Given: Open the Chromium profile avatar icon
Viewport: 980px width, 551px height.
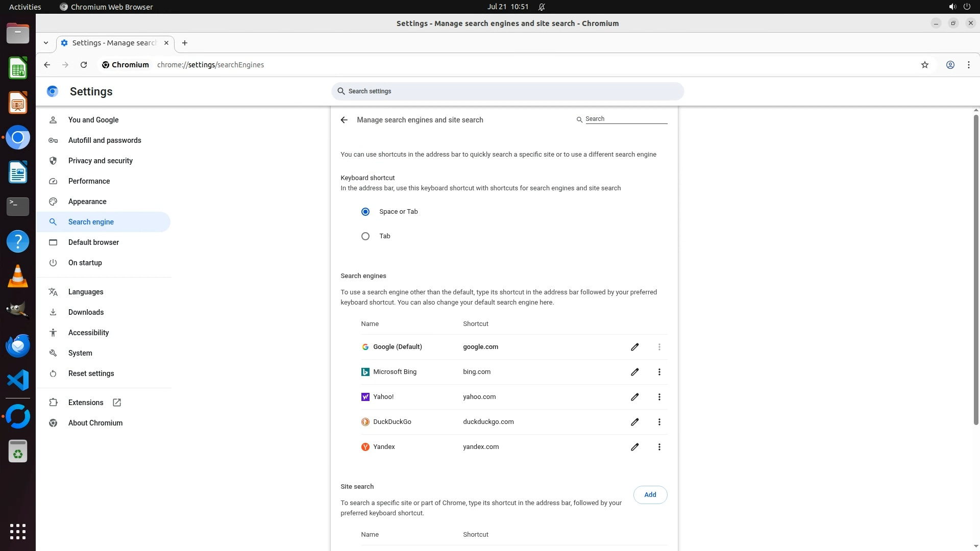Looking at the screenshot, I should (x=950, y=65).
